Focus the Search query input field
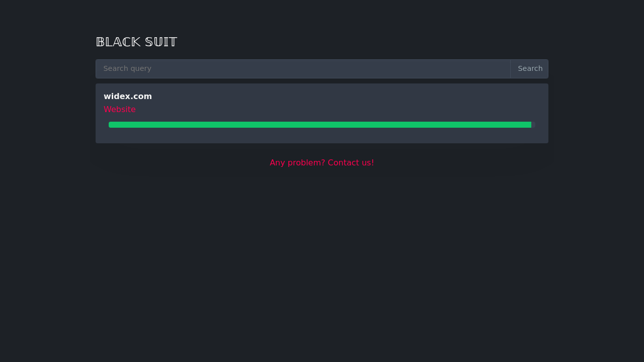644x362 pixels. click(303, 69)
